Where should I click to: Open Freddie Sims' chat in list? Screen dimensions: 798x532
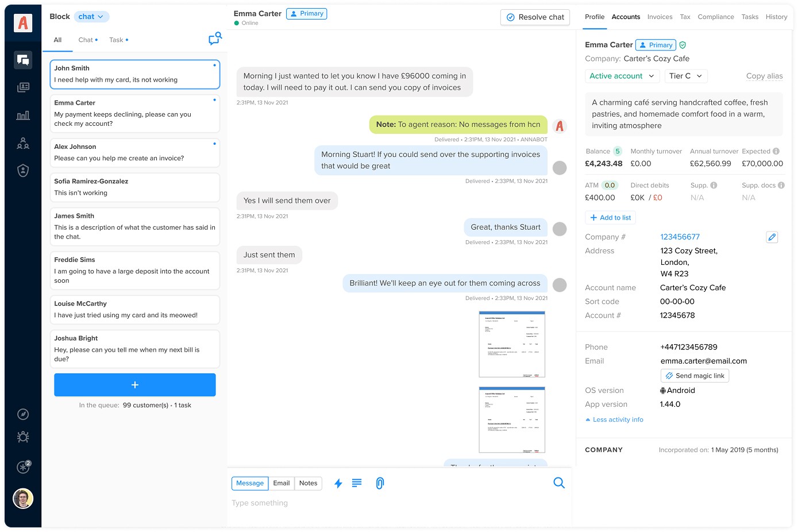point(135,271)
